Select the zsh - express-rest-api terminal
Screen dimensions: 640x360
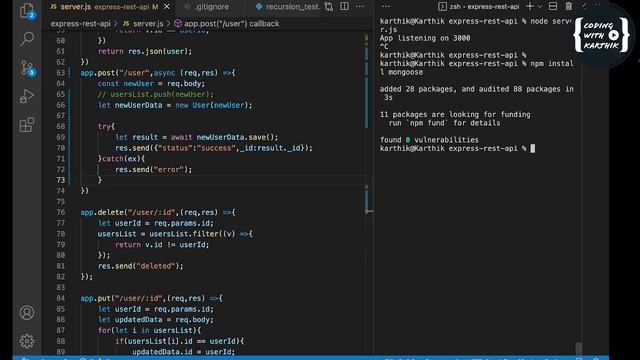pos(479,7)
